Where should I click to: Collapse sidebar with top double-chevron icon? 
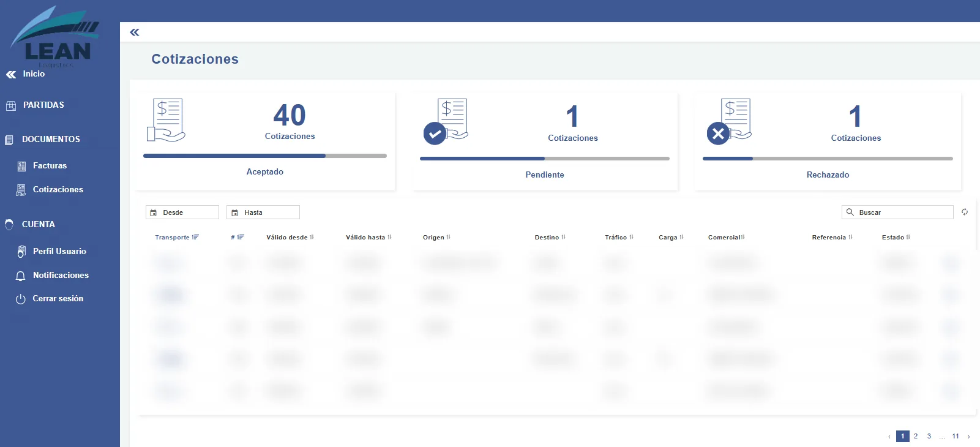coord(135,32)
